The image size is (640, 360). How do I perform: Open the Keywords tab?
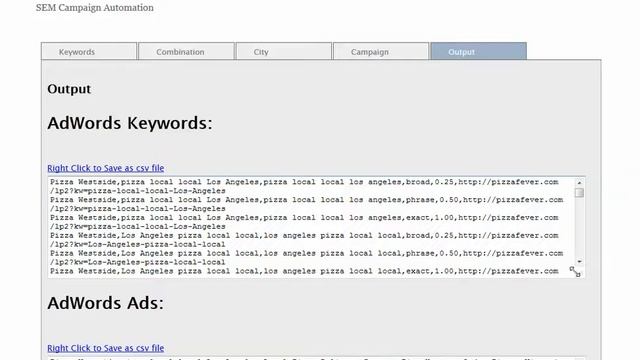[x=89, y=51]
